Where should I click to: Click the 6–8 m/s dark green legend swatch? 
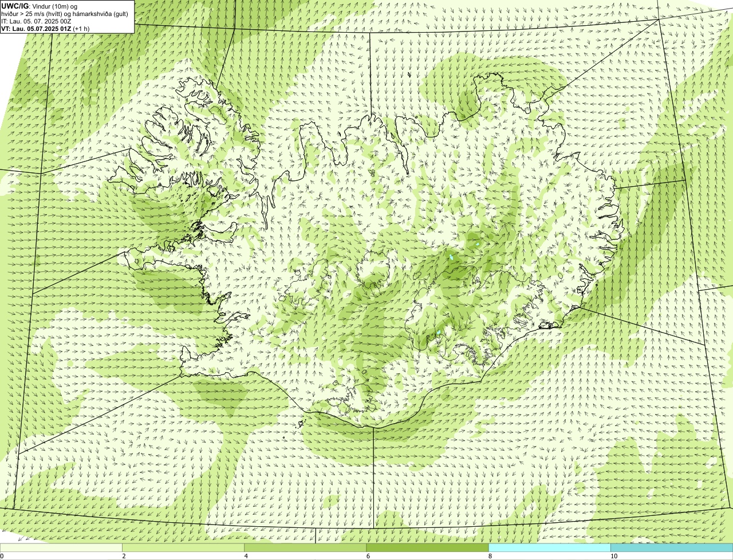click(427, 547)
